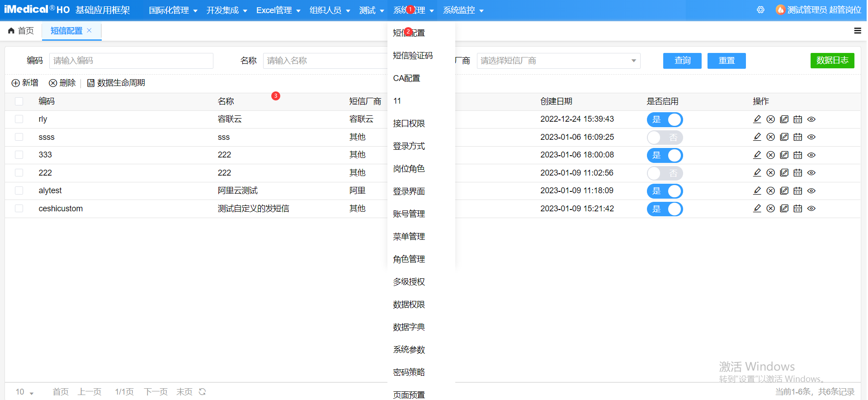Go to 末页 in pagination
This screenshot has height=400, width=868.
click(x=184, y=392)
